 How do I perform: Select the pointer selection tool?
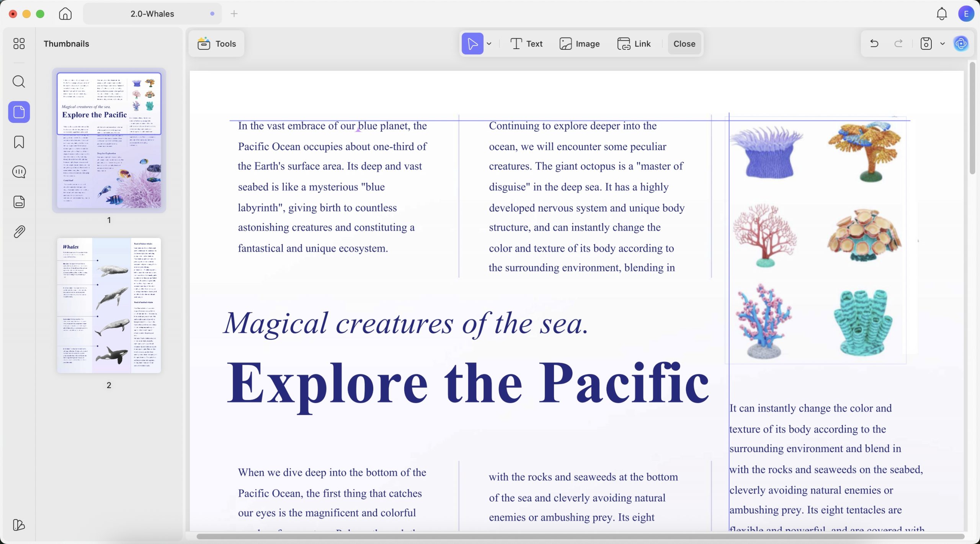(x=472, y=44)
